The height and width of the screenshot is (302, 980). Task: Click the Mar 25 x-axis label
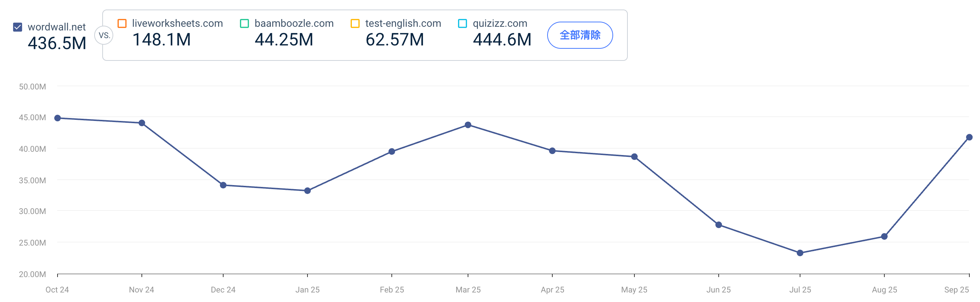point(468,290)
